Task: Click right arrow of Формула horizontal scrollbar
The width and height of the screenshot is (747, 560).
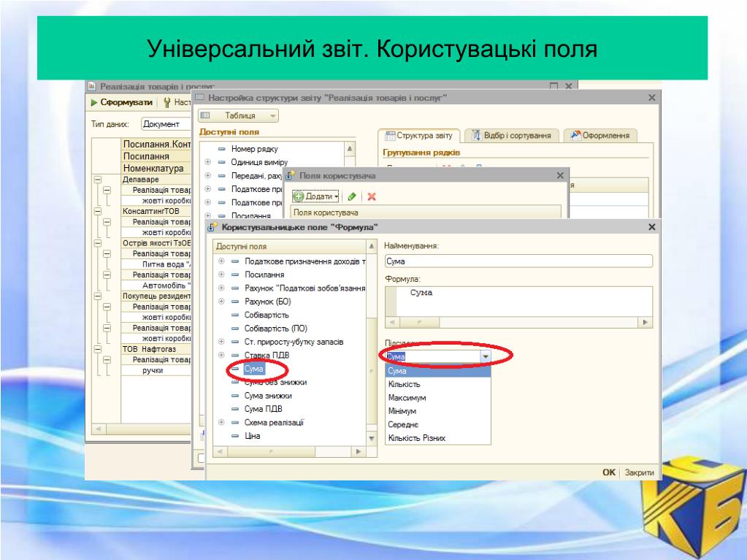Action: [645, 323]
